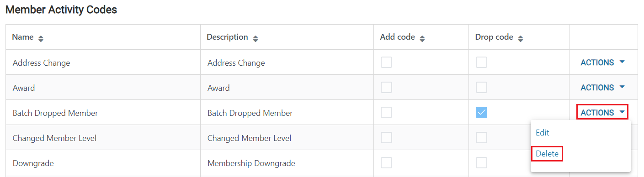Check Add code for Changed Member Level

click(386, 138)
